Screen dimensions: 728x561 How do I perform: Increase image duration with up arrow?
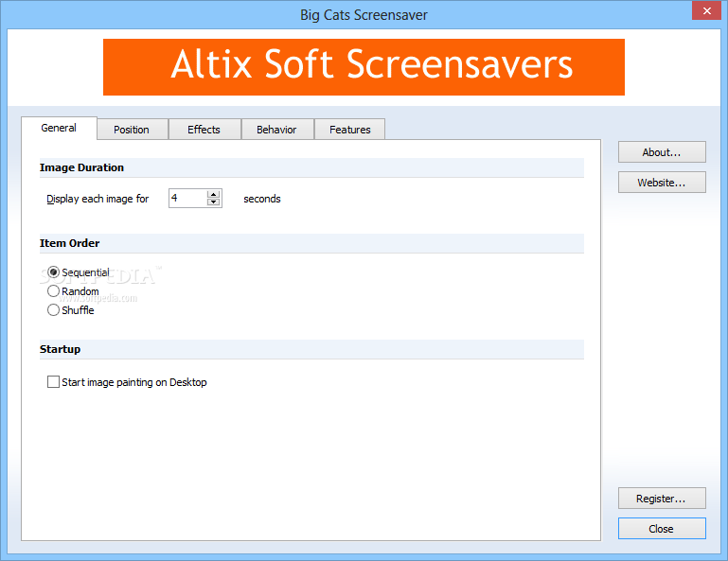tap(214, 195)
